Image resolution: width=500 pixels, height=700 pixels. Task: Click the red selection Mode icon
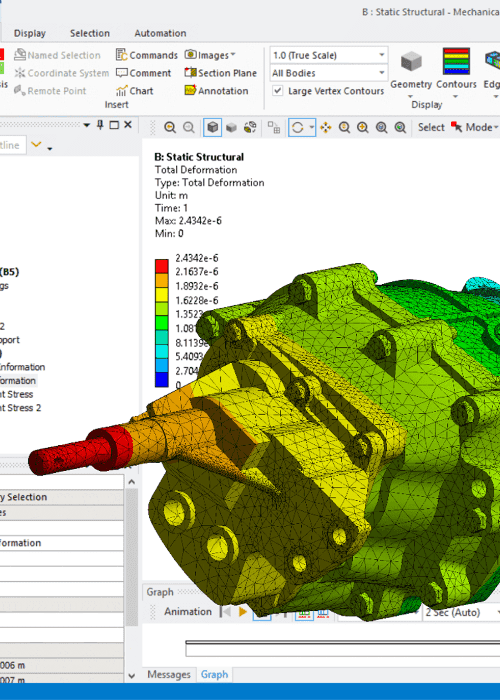(x=456, y=127)
